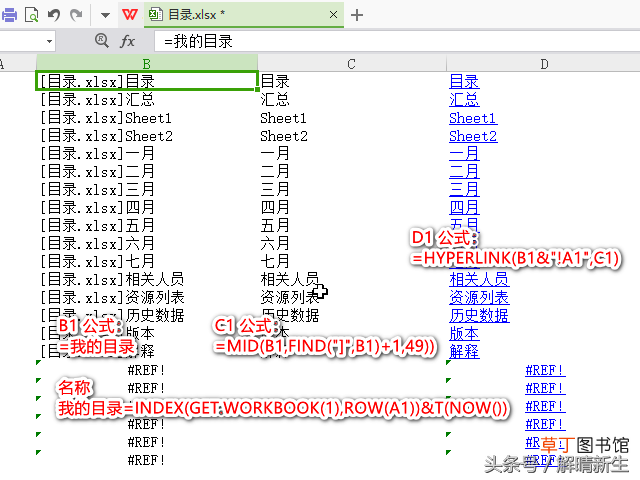640x480 pixels.
Task: Open the WPS home logo tab
Action: coord(130,15)
